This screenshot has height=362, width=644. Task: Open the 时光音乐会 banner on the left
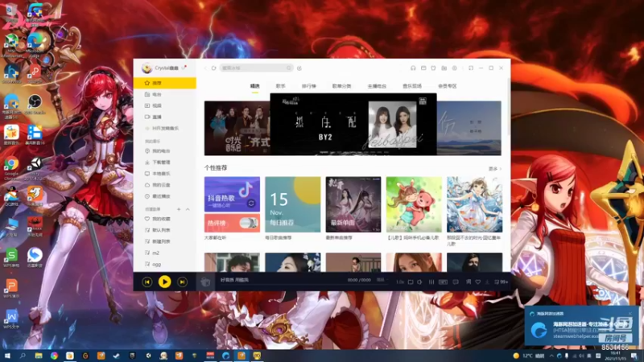coord(237,128)
